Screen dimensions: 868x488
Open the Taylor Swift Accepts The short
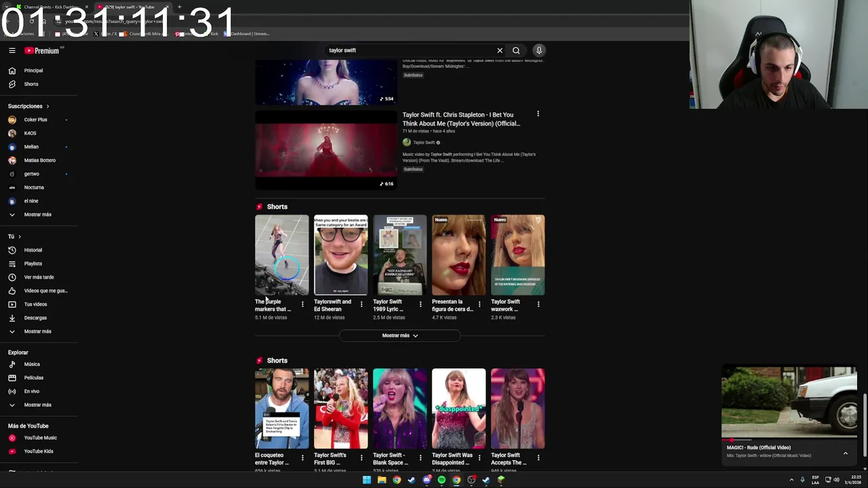(517, 409)
